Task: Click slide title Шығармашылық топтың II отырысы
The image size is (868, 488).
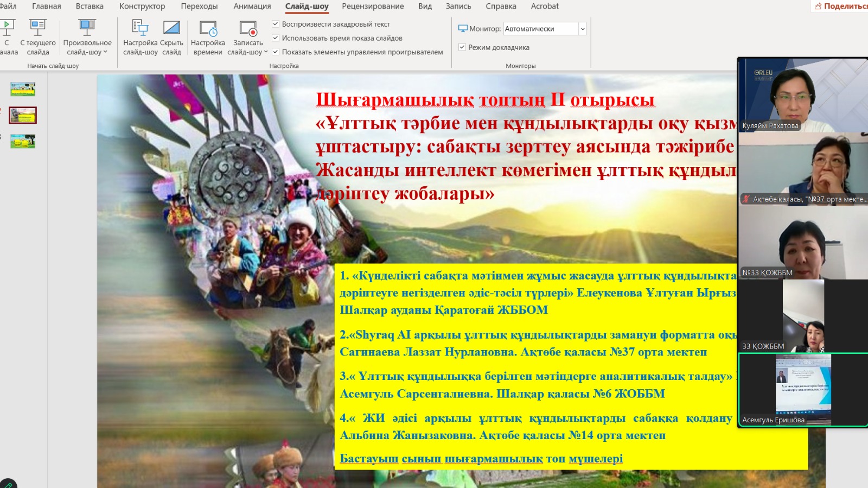Action: coord(485,100)
